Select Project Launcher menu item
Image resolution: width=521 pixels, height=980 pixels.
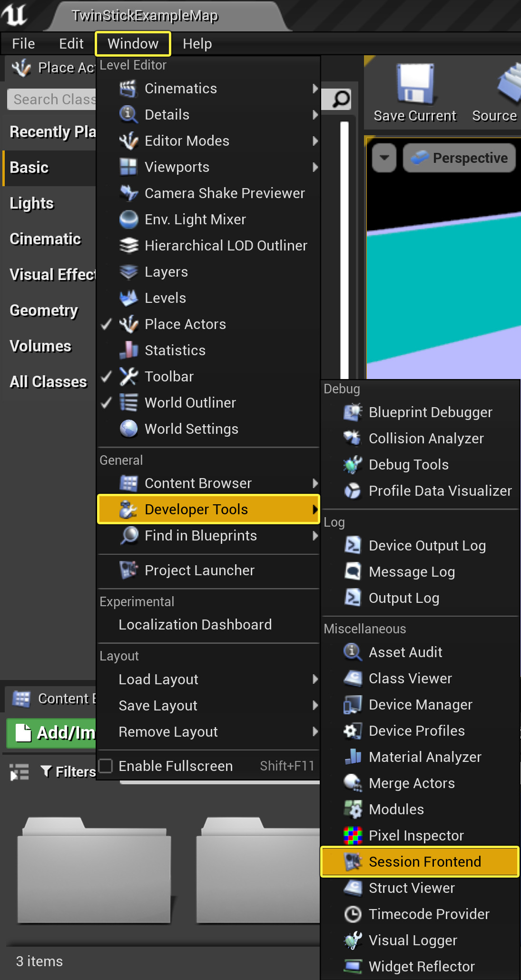(208, 570)
